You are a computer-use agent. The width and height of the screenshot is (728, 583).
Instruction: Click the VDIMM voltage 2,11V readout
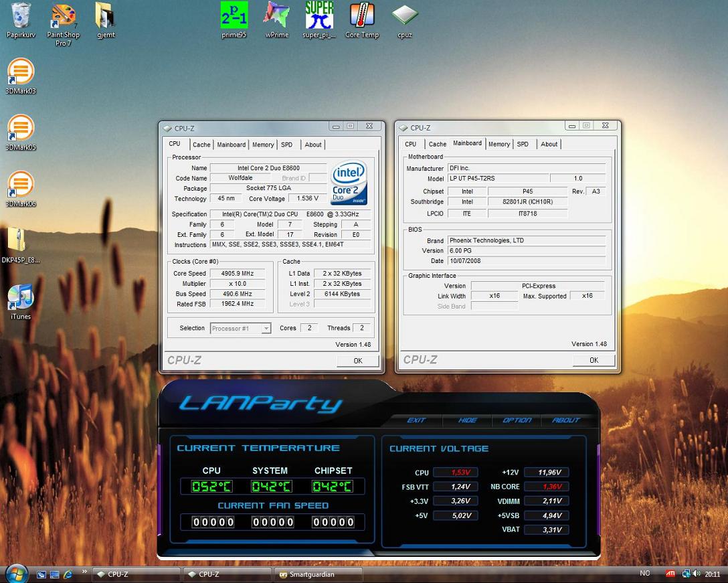click(x=547, y=501)
